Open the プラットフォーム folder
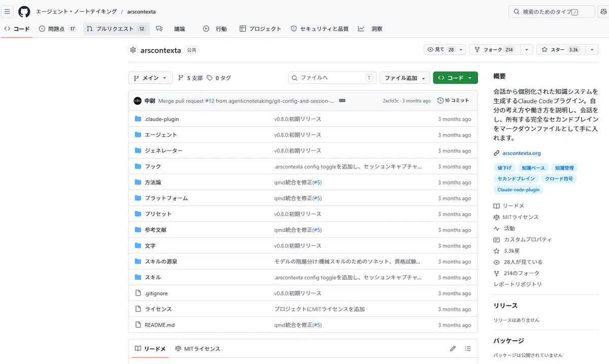This screenshot has height=364, width=609. click(x=166, y=198)
